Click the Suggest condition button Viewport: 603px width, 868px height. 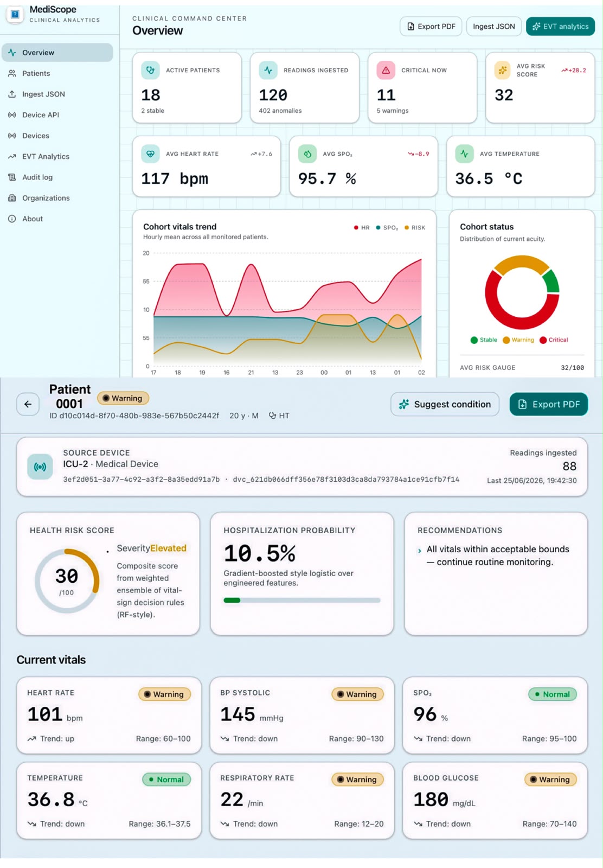[445, 404]
